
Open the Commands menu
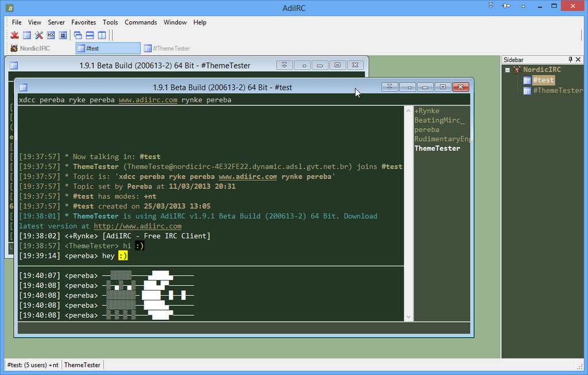click(x=141, y=22)
